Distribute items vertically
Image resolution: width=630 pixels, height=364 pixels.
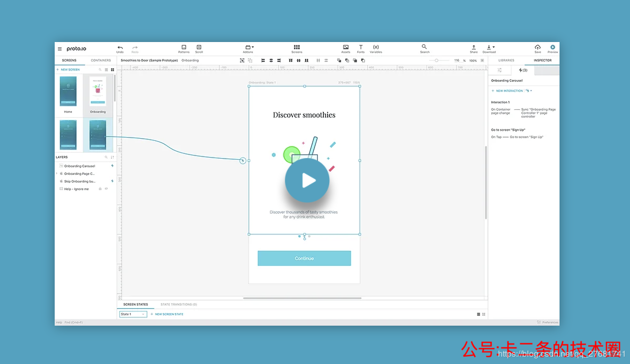point(326,60)
